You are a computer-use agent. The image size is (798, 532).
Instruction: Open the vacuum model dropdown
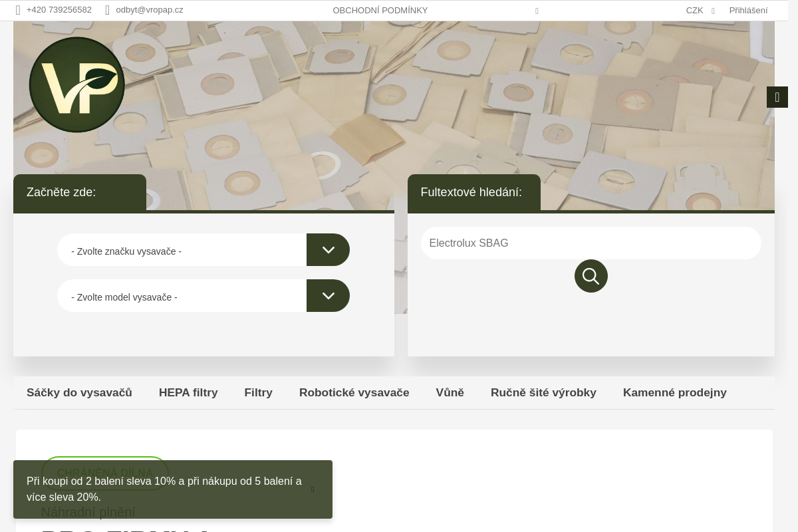point(203,296)
